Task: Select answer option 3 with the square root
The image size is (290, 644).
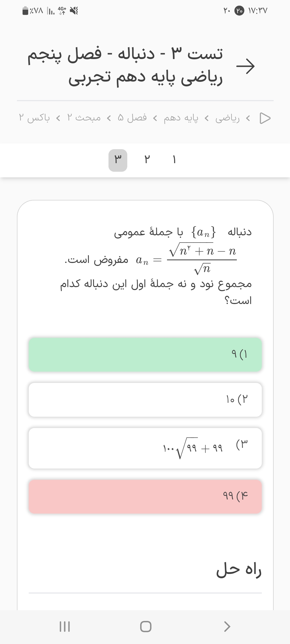Action: pyautogui.click(x=145, y=448)
